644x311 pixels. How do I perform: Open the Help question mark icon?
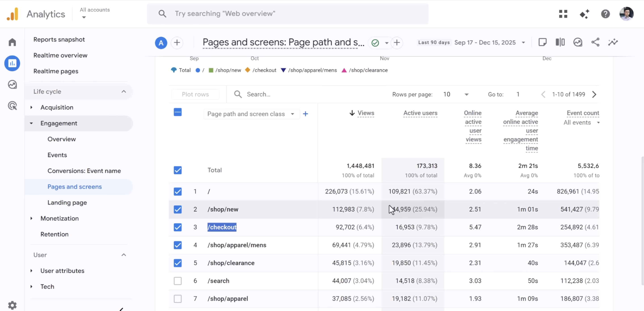point(605,14)
